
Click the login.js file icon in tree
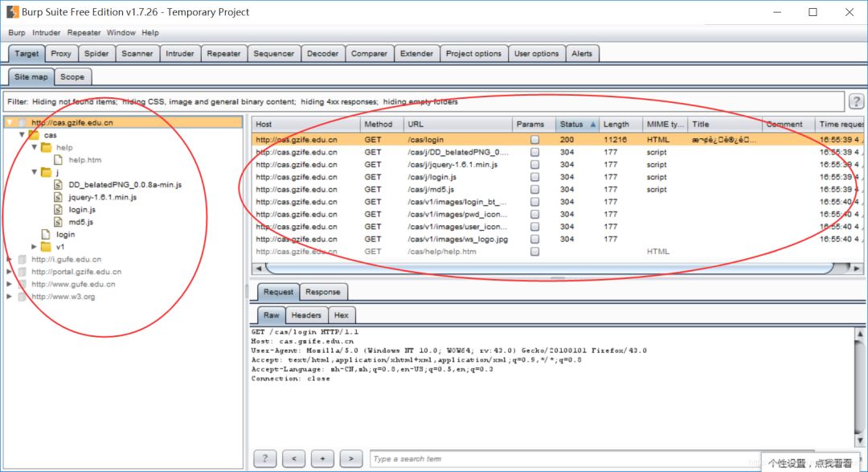[59, 210]
